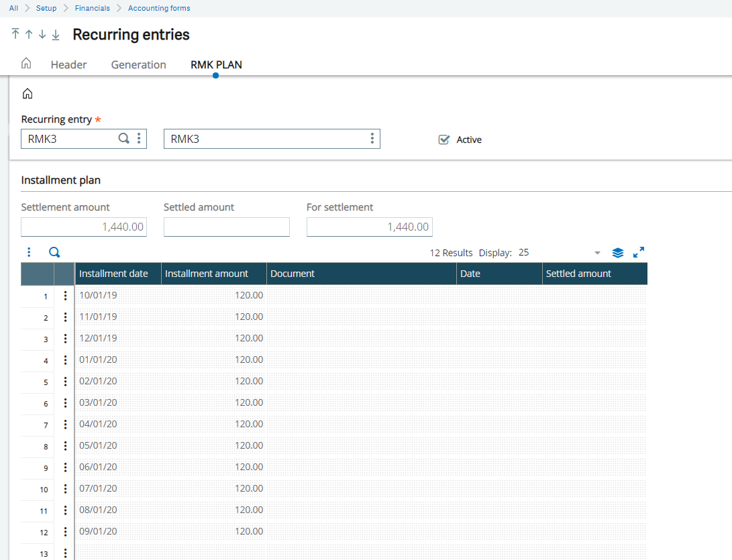Image resolution: width=732 pixels, height=560 pixels.
Task: Search within installment plan grid
Action: point(54,252)
